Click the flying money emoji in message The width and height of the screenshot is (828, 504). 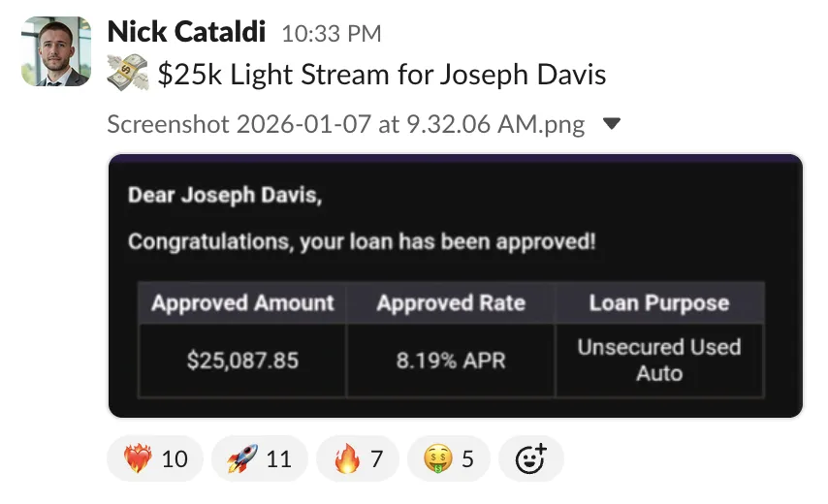point(128,73)
